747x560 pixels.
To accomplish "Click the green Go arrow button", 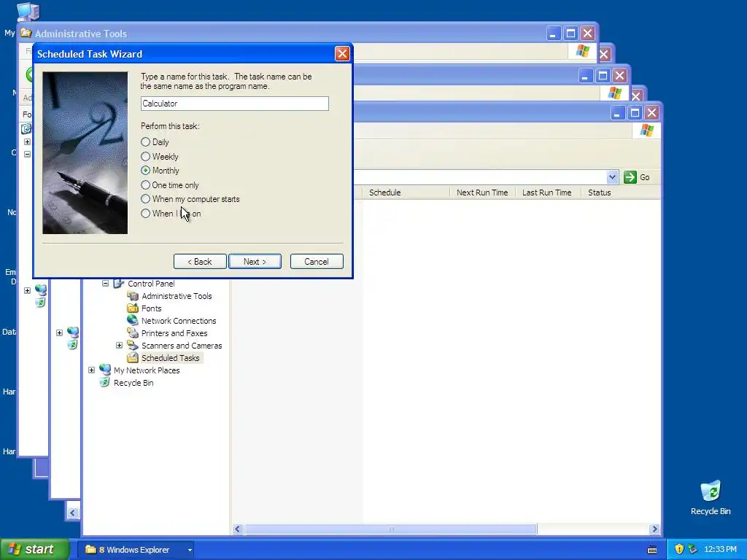I will click(x=630, y=177).
